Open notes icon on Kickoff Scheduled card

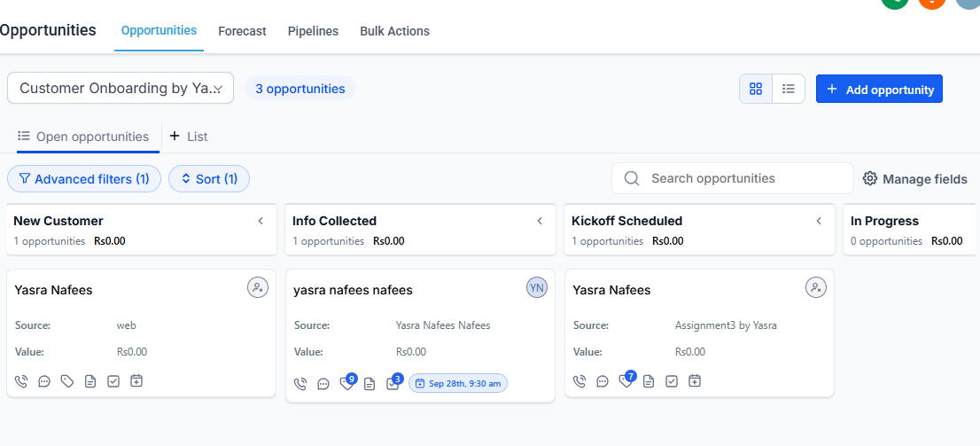649,381
